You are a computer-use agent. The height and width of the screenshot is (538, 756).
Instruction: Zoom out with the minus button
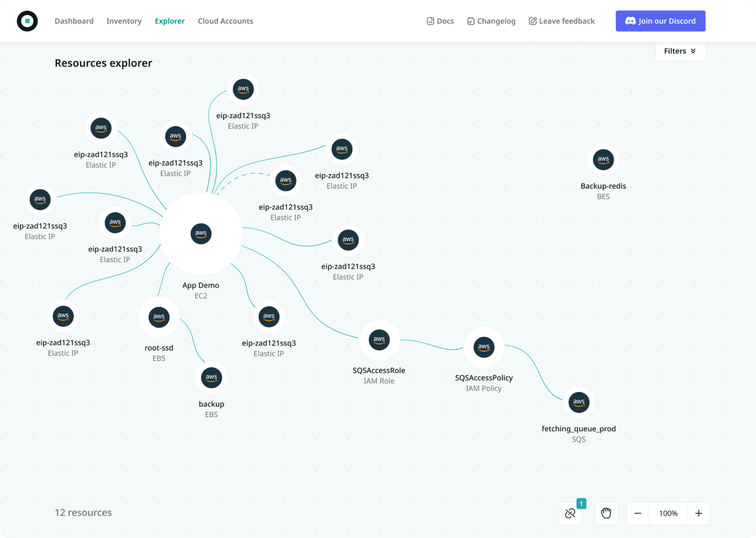(638, 513)
